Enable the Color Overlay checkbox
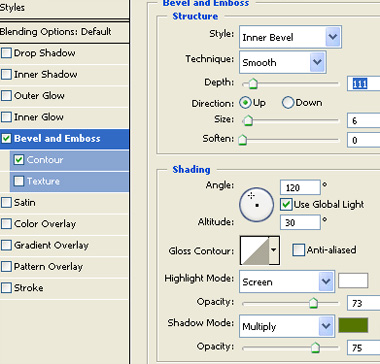The image size is (380, 364). coord(6,224)
